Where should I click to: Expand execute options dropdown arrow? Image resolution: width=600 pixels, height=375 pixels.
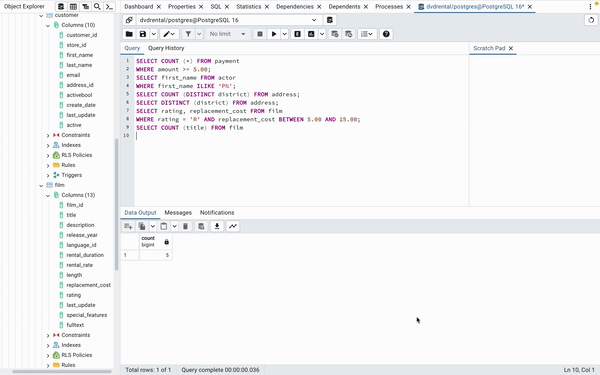pyautogui.click(x=284, y=34)
